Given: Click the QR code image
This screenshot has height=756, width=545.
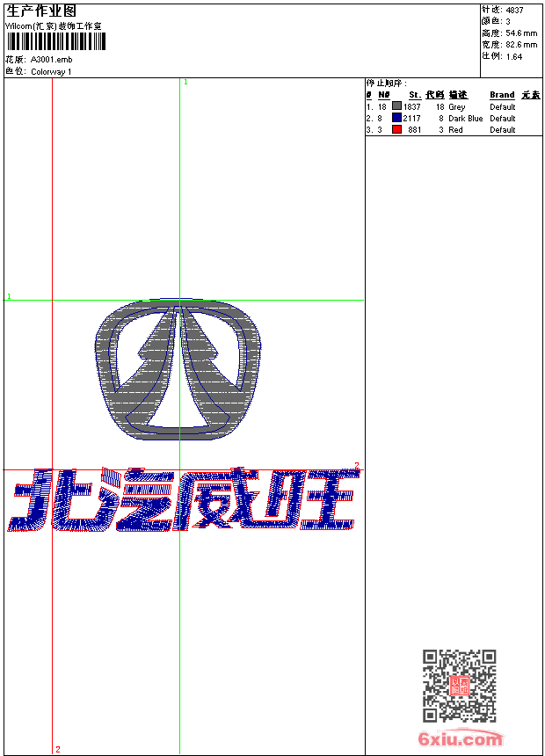Looking at the screenshot, I should [x=460, y=686].
